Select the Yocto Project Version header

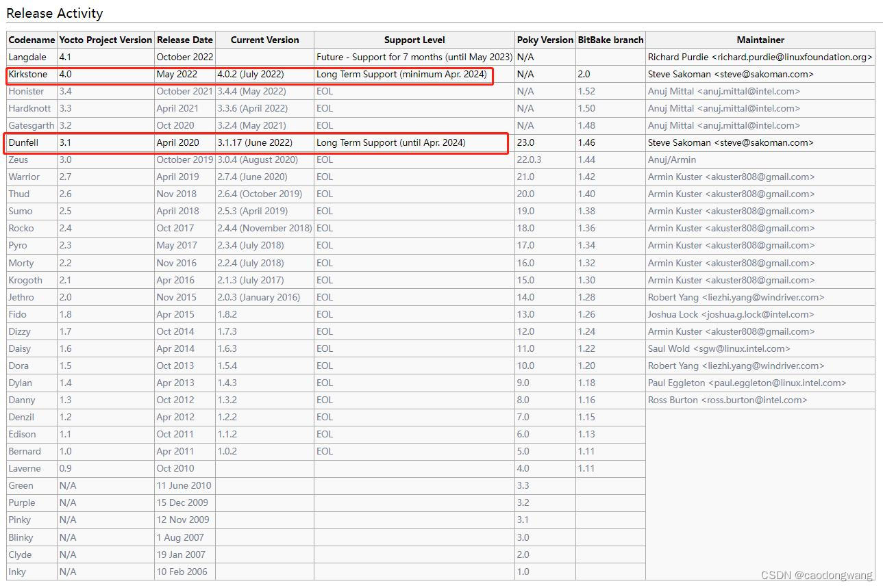tap(105, 40)
